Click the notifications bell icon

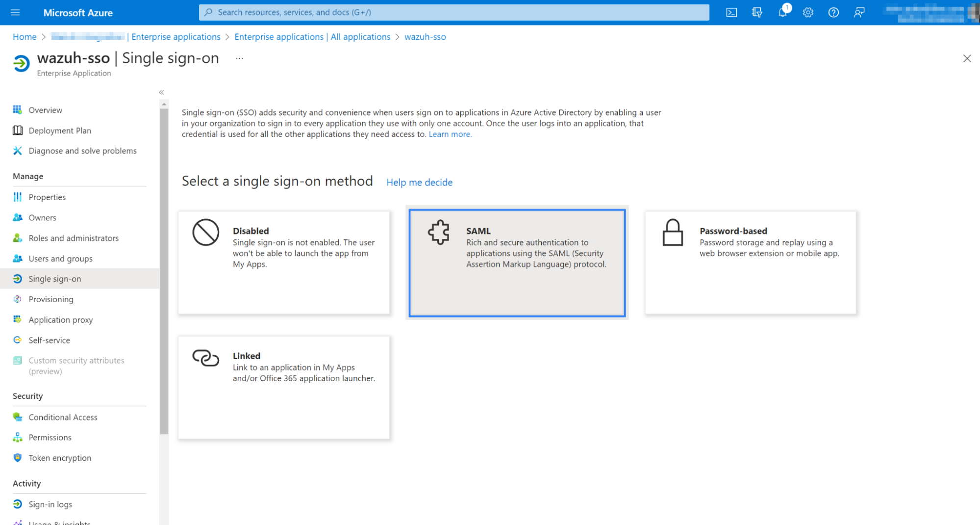(x=782, y=13)
